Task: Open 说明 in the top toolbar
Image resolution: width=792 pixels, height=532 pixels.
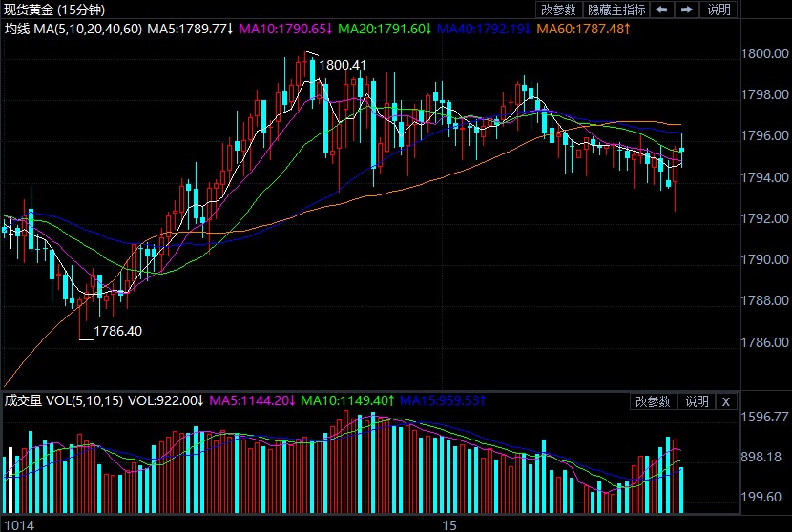Action: pyautogui.click(x=719, y=10)
